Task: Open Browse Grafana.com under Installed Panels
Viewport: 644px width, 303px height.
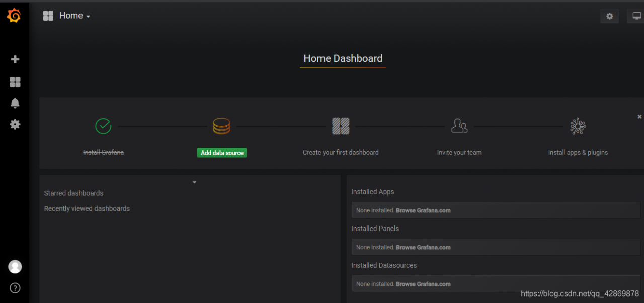Action: (x=423, y=247)
